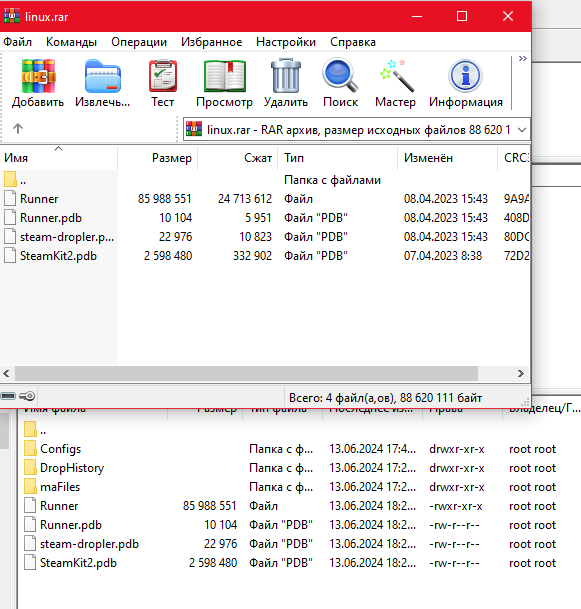Open the Команды menu
The height and width of the screenshot is (609, 581).
[x=71, y=42]
